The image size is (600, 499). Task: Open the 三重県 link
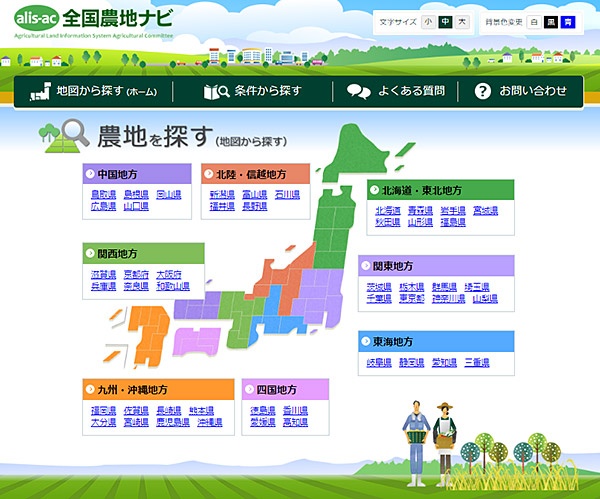tap(477, 362)
